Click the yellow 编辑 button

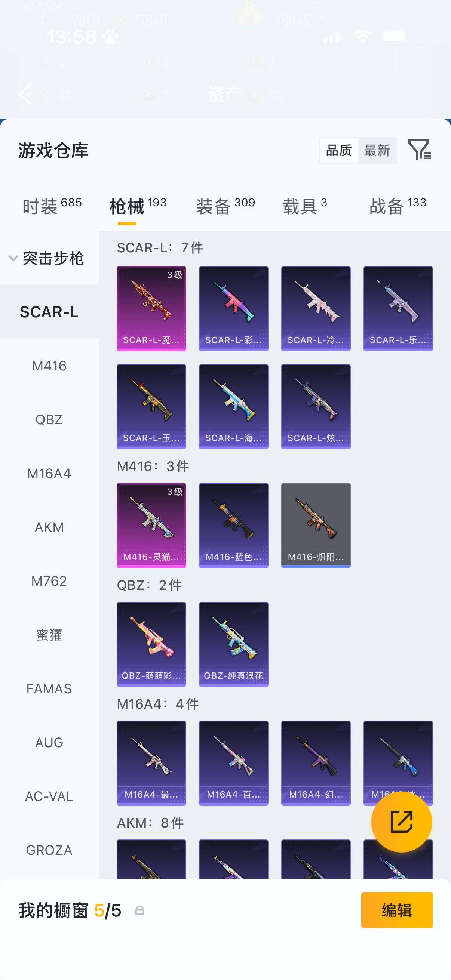click(x=396, y=910)
